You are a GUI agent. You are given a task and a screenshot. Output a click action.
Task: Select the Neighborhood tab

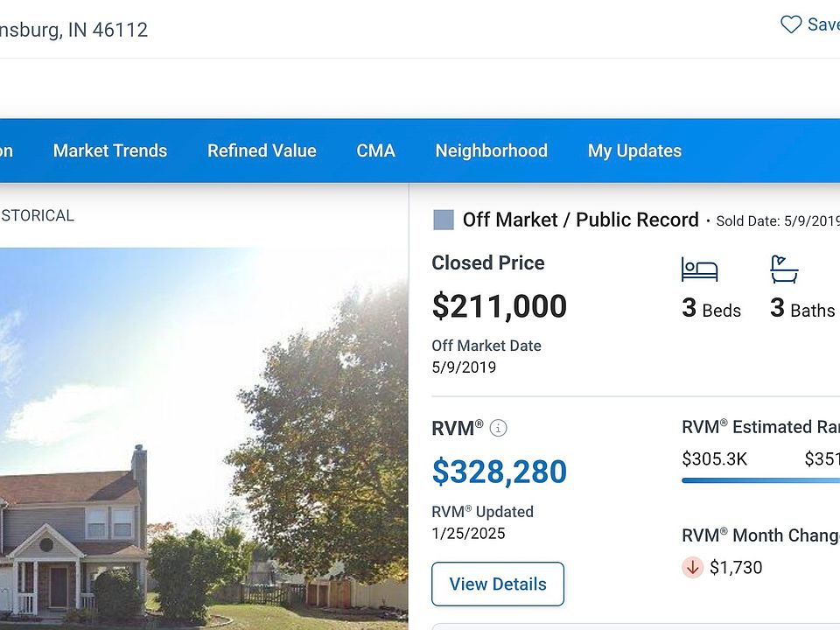492,150
